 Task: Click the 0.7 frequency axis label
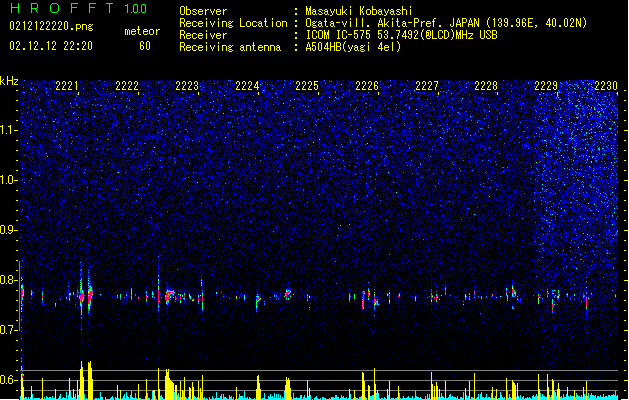click(x=9, y=330)
